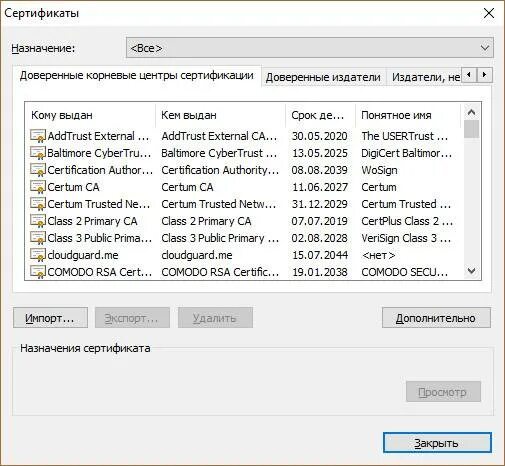Click the Просмотр button
The height and width of the screenshot is (466, 505).
(443, 392)
